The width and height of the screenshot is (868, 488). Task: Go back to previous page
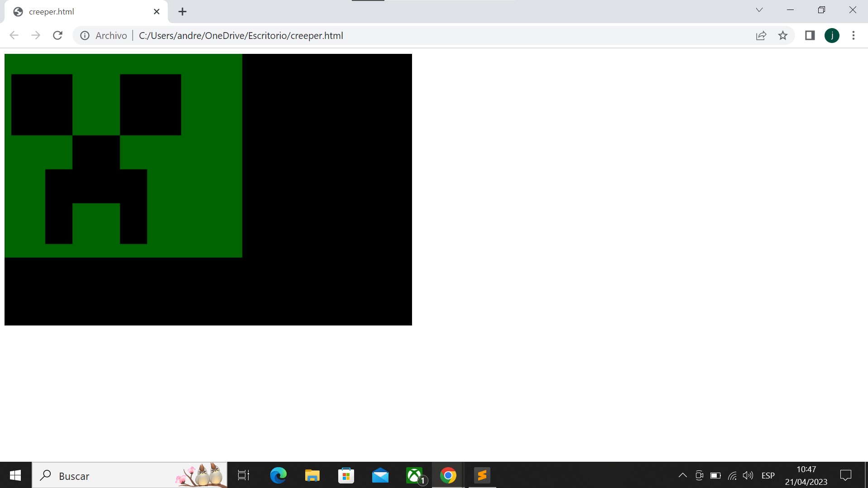click(14, 35)
